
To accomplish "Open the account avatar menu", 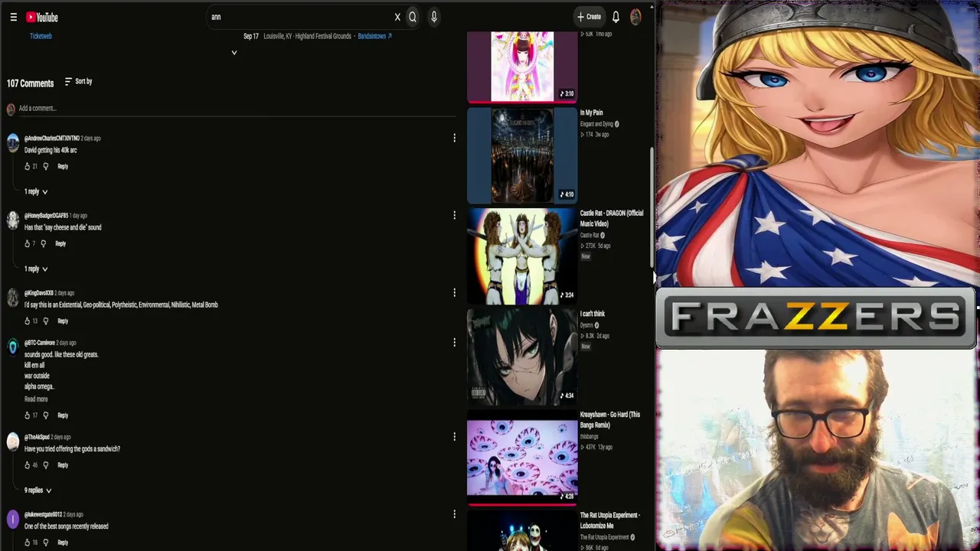I will point(635,17).
